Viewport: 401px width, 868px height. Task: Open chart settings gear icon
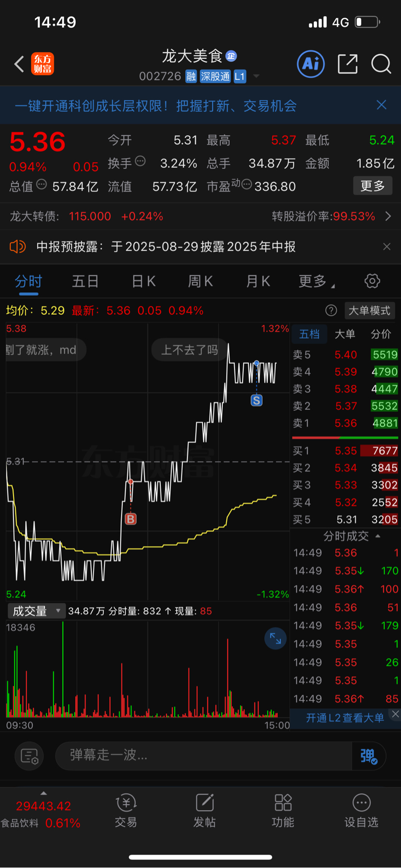(372, 281)
